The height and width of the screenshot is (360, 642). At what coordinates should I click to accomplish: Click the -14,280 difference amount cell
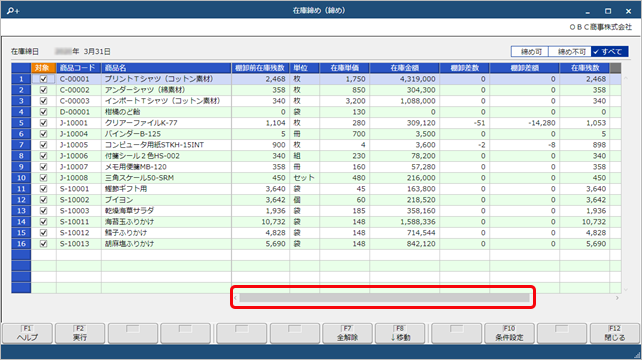pyautogui.click(x=524, y=123)
